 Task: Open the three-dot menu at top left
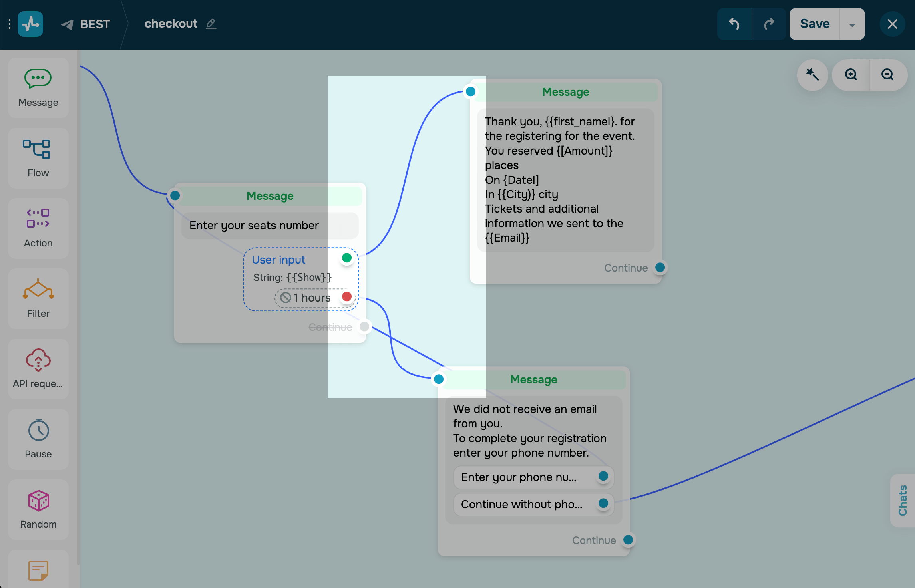tap(10, 24)
